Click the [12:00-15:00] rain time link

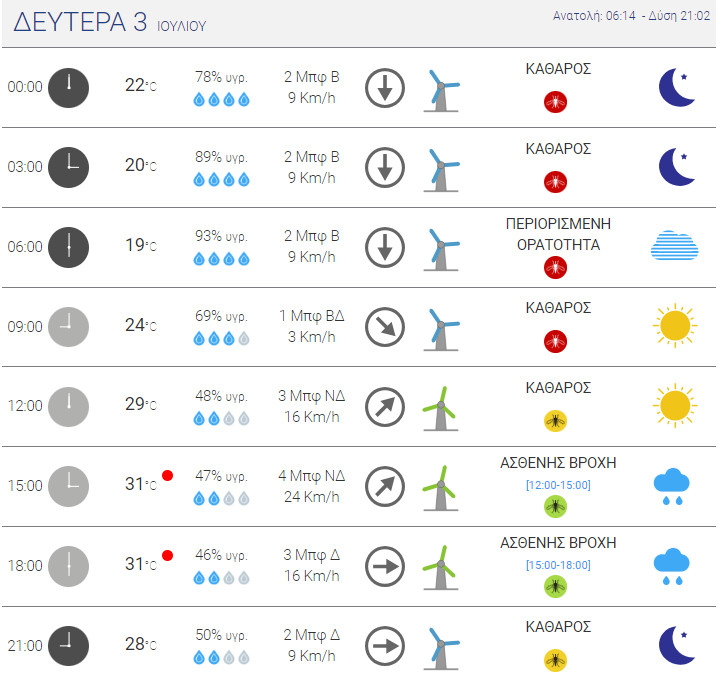(558, 485)
